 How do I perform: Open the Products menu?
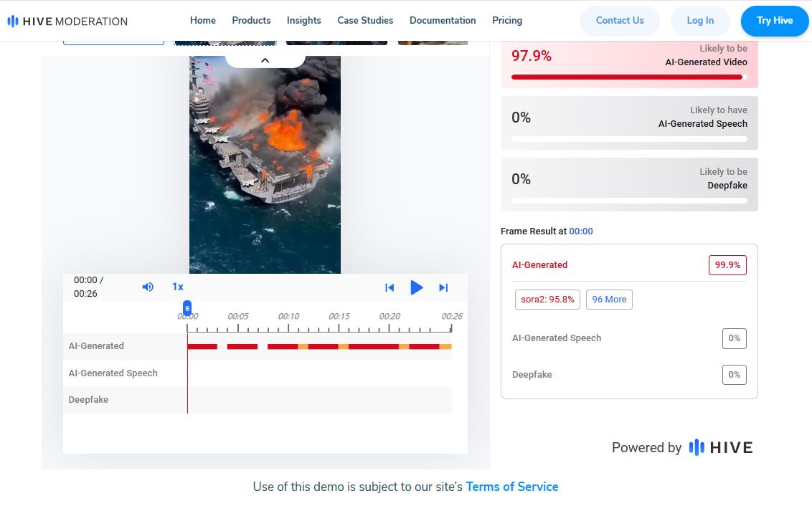[x=251, y=20]
